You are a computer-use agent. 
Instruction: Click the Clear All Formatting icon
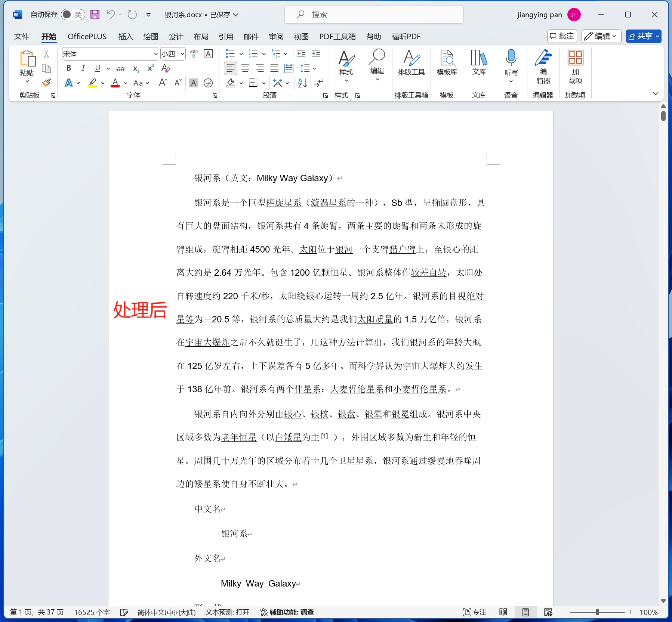coord(166,69)
